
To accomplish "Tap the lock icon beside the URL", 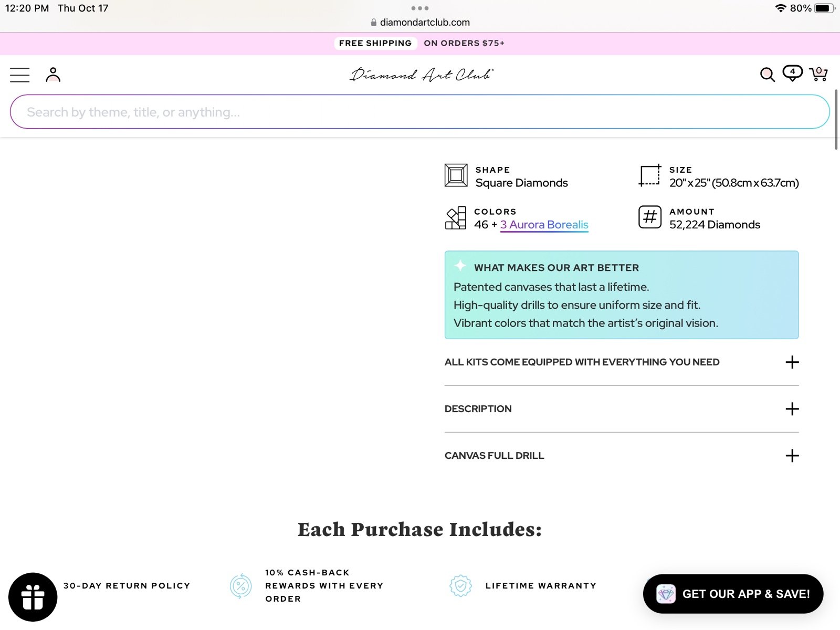I will pyautogui.click(x=374, y=23).
